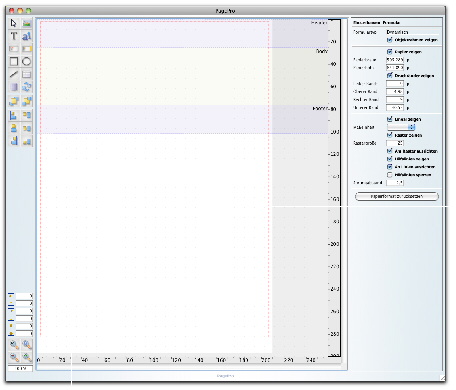The image size is (456, 390).
Task: Toggle the Papier zeigen checkbox
Action: click(x=389, y=52)
